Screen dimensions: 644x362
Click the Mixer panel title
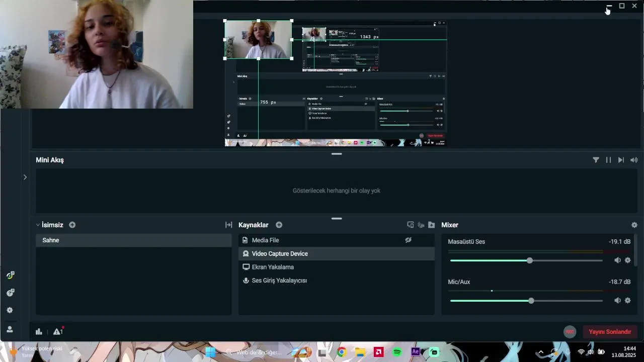[x=450, y=225]
